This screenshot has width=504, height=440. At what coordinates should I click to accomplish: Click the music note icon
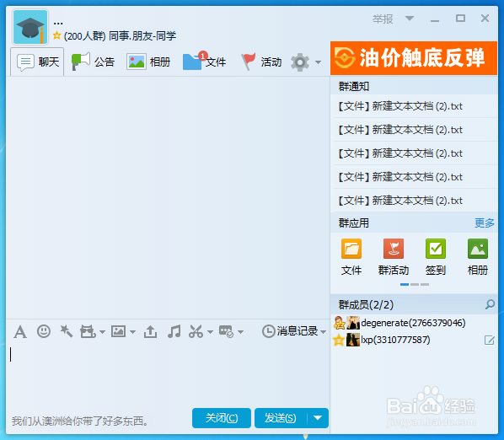[174, 331]
